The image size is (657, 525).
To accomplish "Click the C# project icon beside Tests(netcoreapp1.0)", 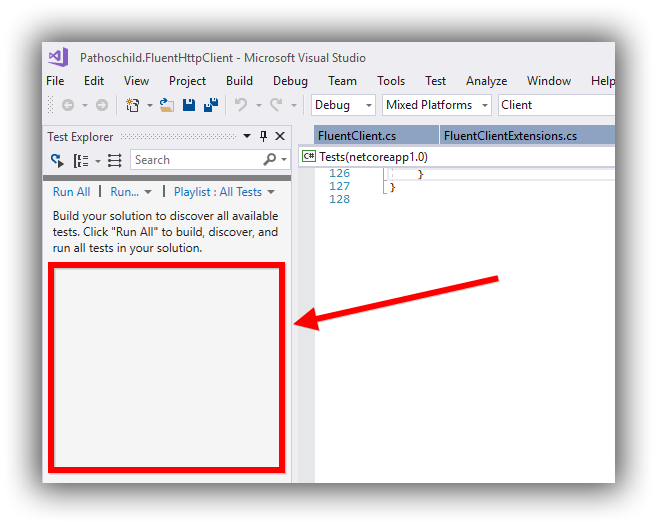I will pyautogui.click(x=309, y=156).
